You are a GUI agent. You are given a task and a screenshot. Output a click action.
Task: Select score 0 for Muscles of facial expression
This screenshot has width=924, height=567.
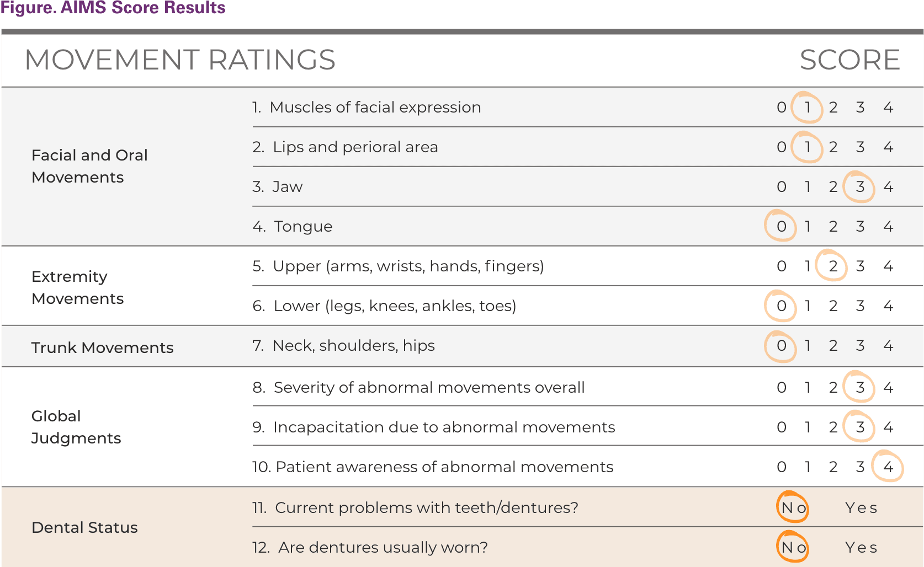(x=781, y=107)
